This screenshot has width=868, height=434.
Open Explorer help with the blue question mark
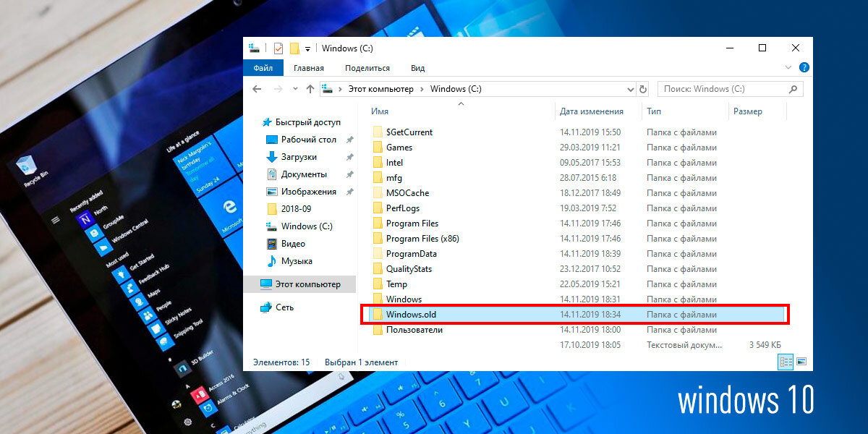[804, 68]
